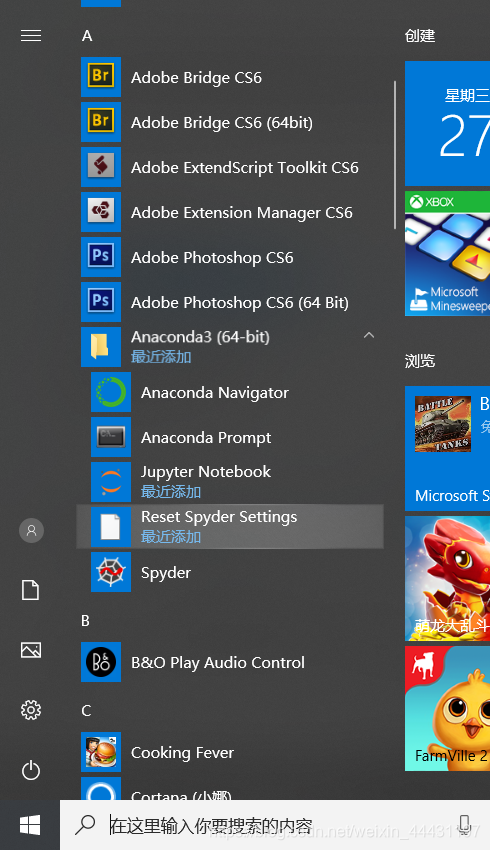Select Adobe ExtendScript Toolkit CS6 label

(244, 168)
